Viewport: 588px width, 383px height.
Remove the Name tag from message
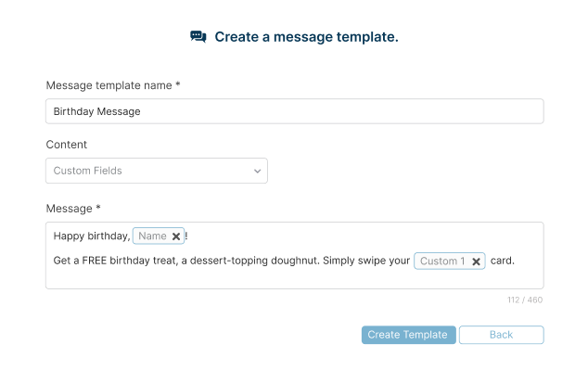pos(176,236)
